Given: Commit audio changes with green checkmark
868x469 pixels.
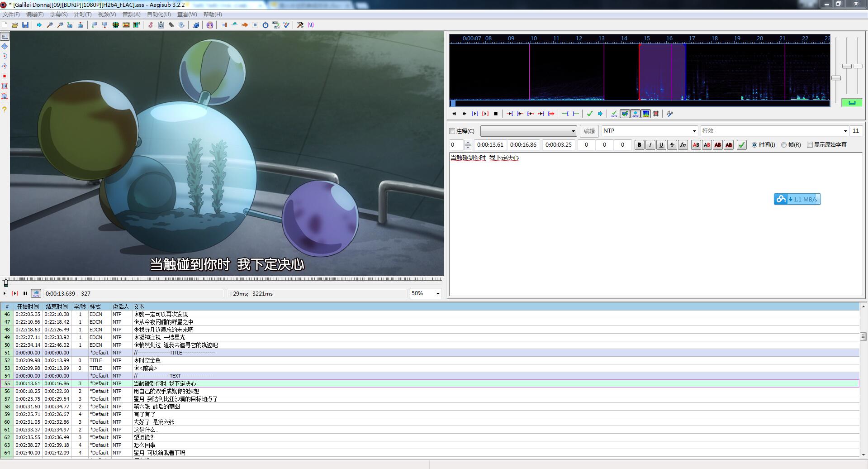Looking at the screenshot, I should click(x=589, y=114).
